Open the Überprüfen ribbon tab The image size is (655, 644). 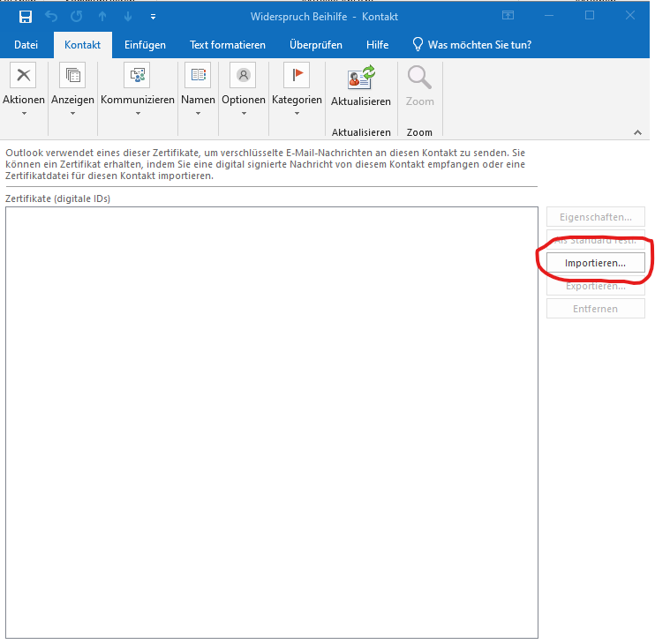[315, 45]
